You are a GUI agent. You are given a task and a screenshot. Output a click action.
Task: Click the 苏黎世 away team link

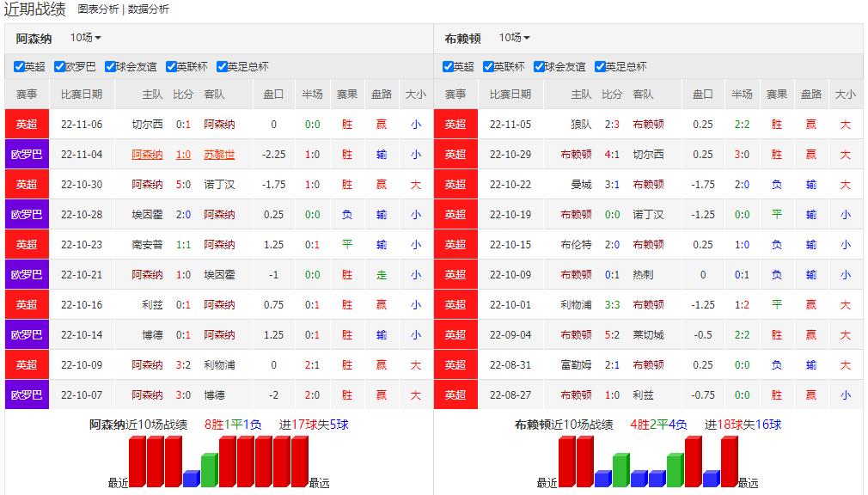click(219, 153)
